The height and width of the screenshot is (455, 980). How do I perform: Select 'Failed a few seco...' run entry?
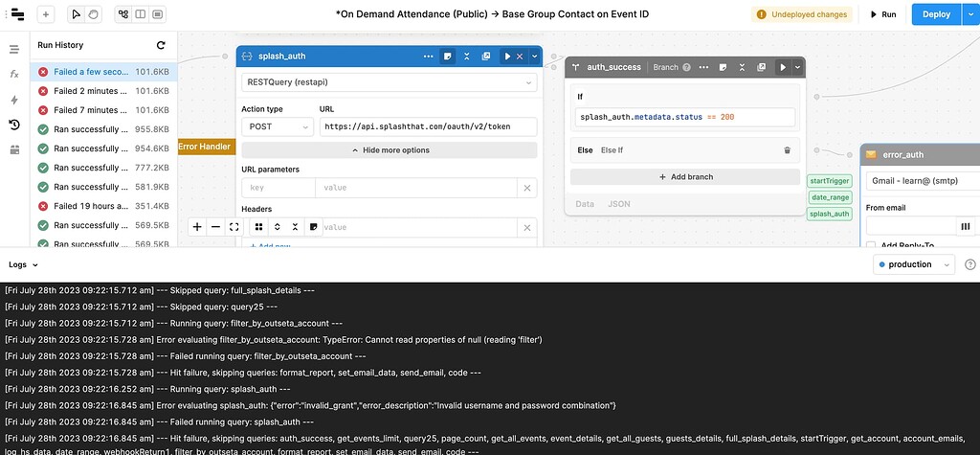(x=103, y=72)
